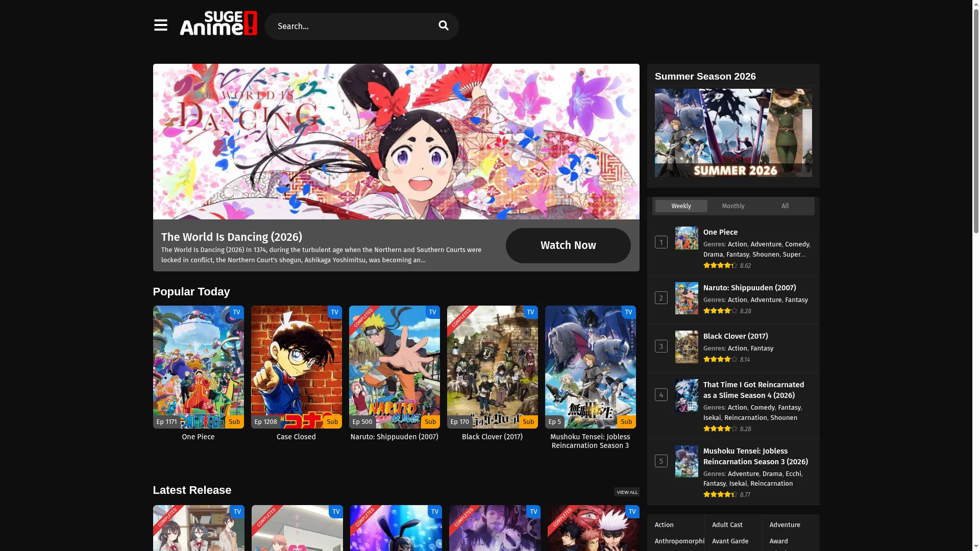The height and width of the screenshot is (551, 980).
Task: Select the Anthropomorphic genre
Action: (x=679, y=541)
